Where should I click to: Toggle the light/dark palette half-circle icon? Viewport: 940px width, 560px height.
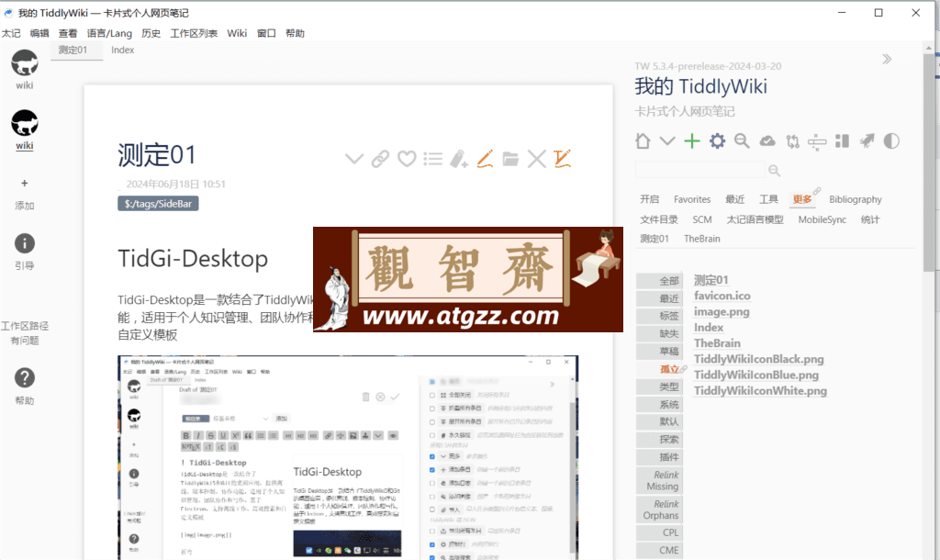[x=891, y=140]
